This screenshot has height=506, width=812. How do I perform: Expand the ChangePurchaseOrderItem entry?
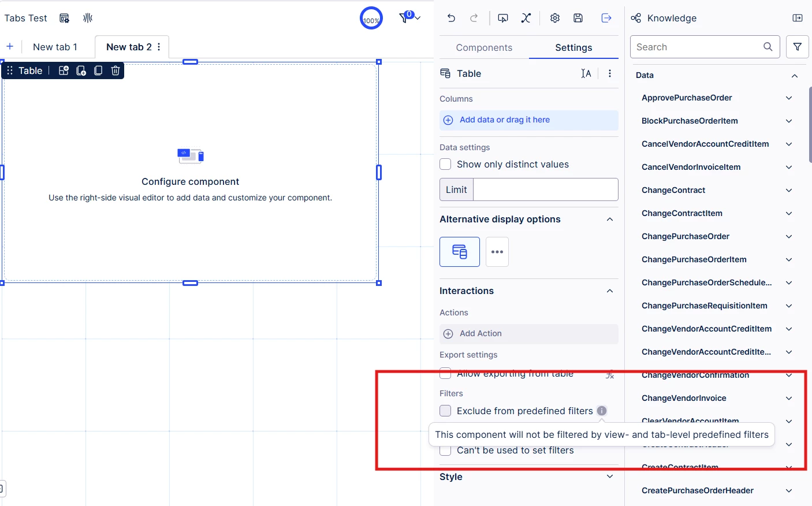pos(789,260)
